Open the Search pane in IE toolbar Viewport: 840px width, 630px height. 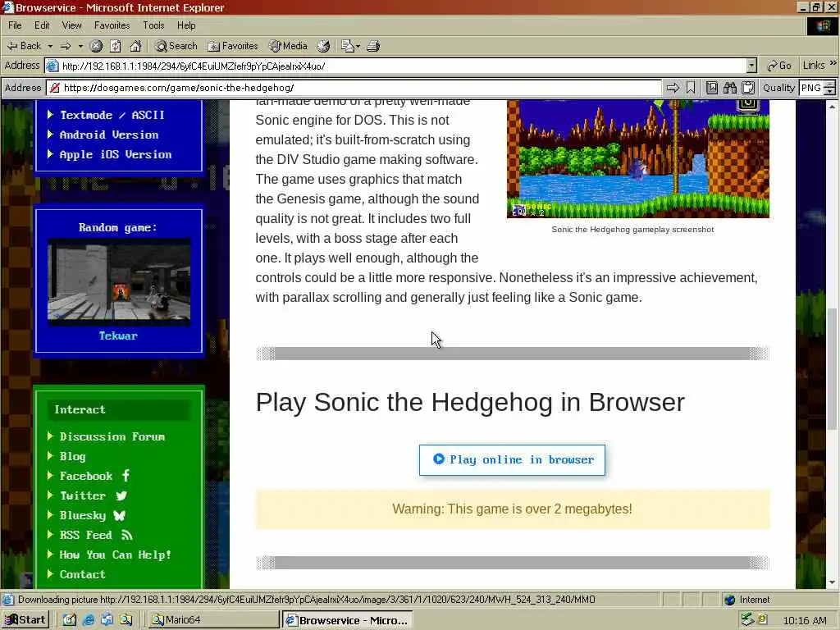176,46
